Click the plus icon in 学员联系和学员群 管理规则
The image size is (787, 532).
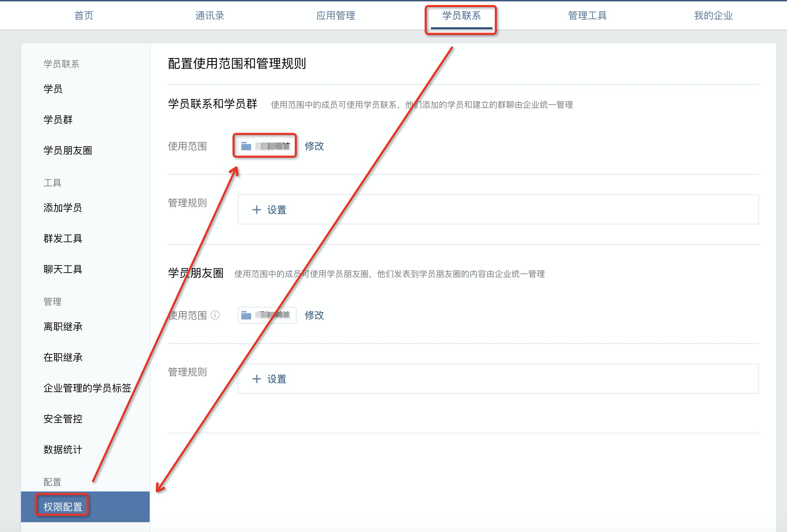257,210
